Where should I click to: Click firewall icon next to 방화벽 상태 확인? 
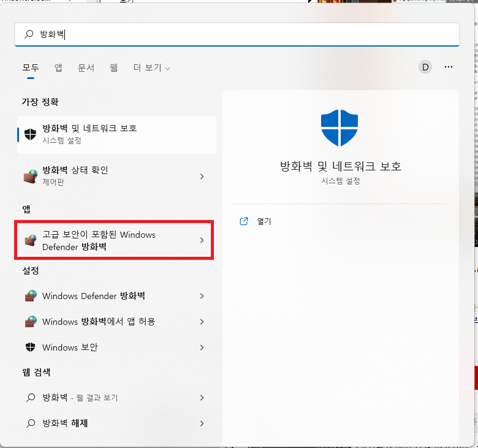coord(31,177)
